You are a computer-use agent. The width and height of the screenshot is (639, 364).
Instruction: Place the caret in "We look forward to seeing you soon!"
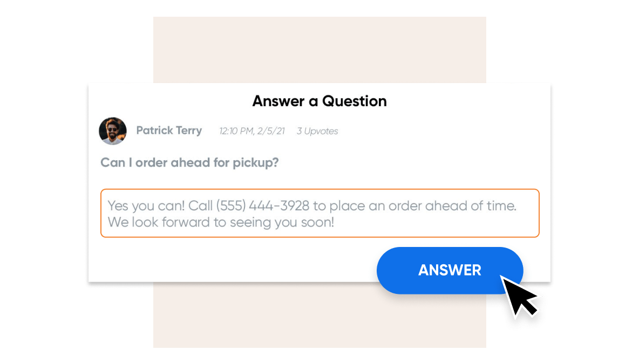click(221, 222)
